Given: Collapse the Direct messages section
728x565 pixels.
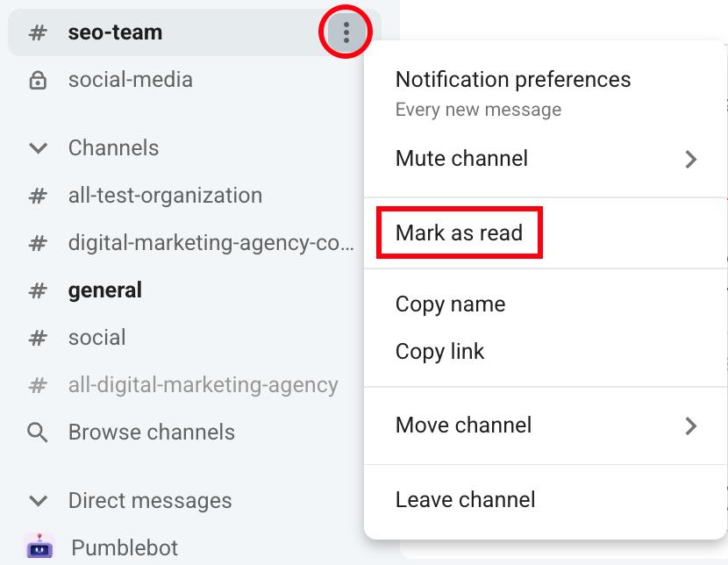Looking at the screenshot, I should point(38,501).
